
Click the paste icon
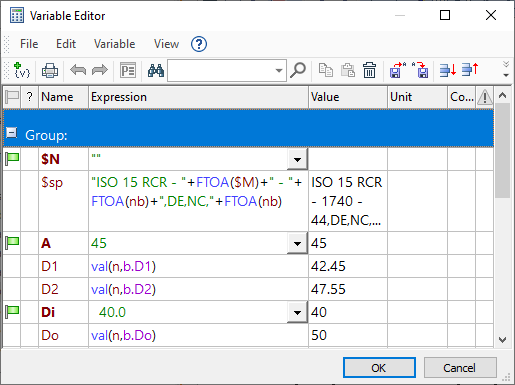point(348,70)
